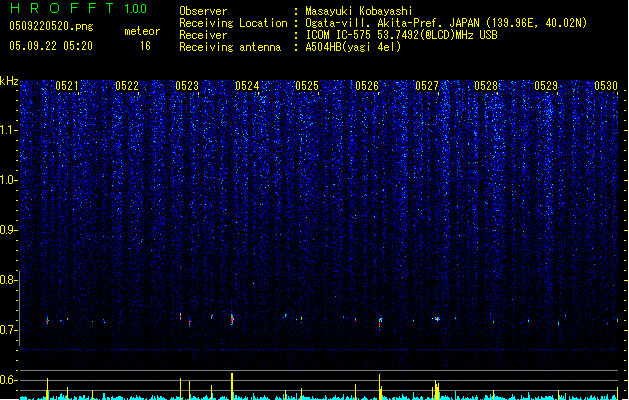Select the filename 0509220520.png
629x400 pixels.
pyautogui.click(x=51, y=26)
